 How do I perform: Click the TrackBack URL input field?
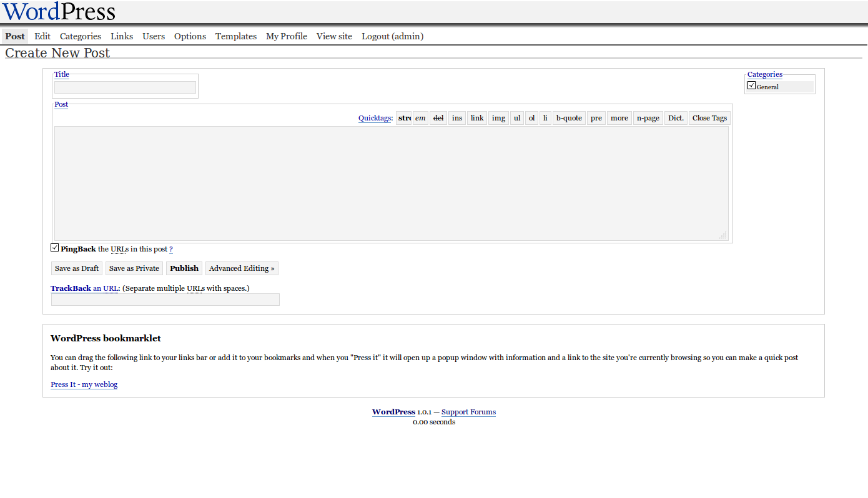pos(165,300)
